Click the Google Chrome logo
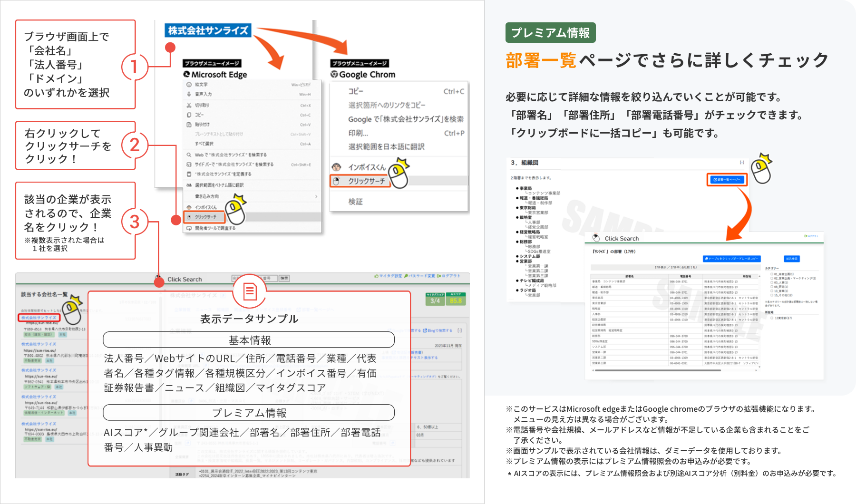 click(x=334, y=74)
